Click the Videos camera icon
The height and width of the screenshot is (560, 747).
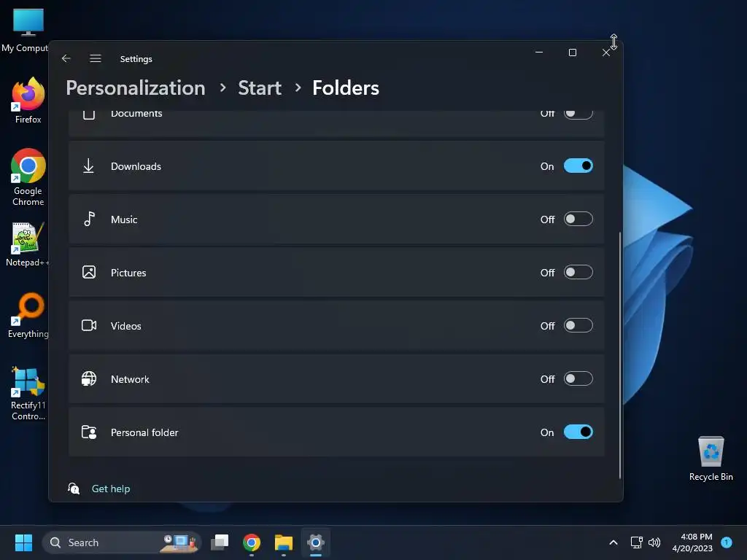click(89, 325)
